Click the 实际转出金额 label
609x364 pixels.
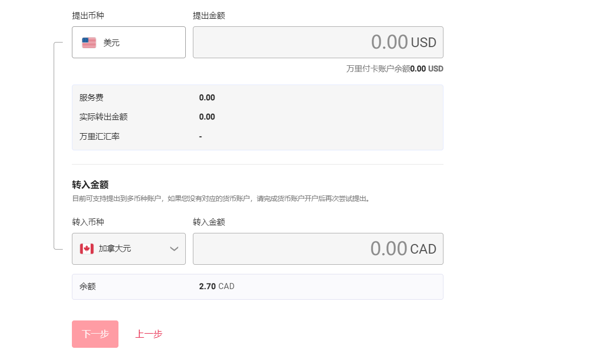(104, 117)
